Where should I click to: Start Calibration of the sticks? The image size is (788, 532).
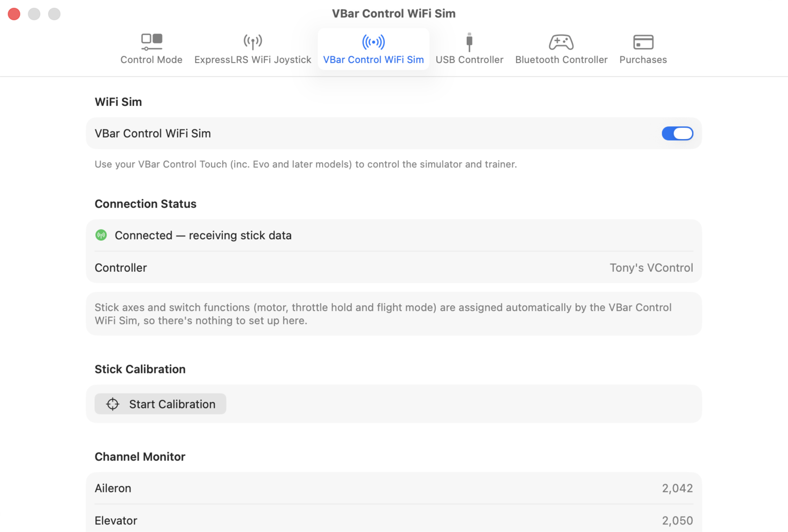pos(161,404)
